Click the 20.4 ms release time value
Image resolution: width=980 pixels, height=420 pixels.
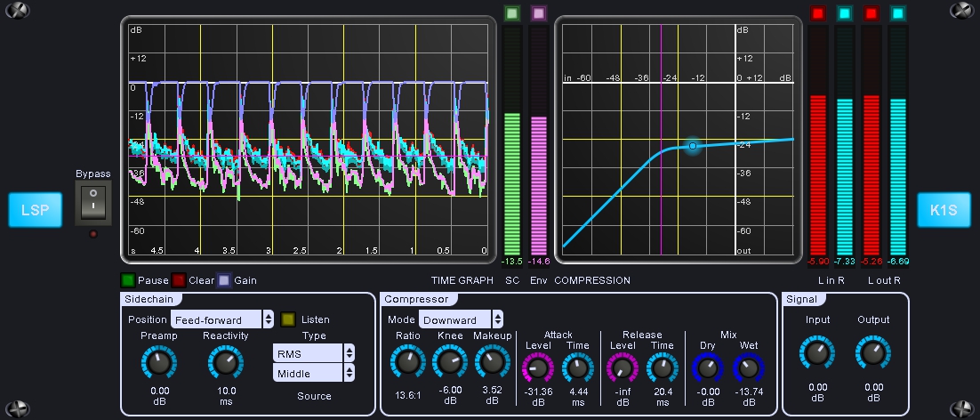tap(662, 392)
